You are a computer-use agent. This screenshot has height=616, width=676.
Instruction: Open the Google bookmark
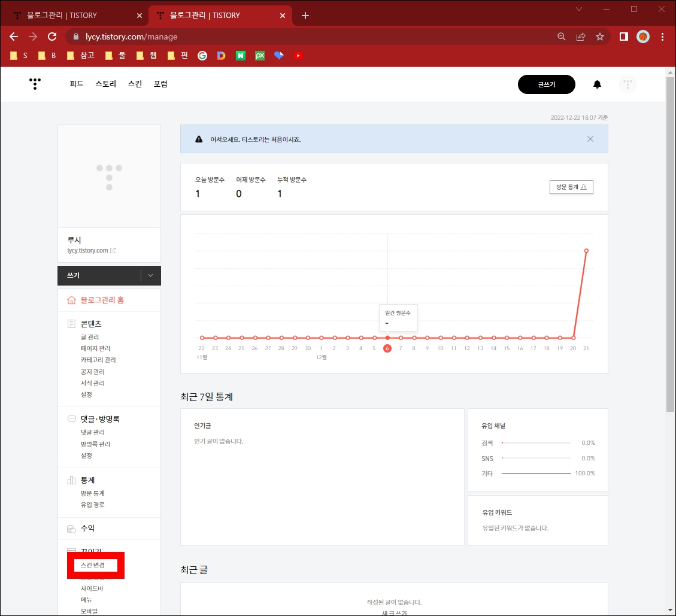pyautogui.click(x=202, y=55)
